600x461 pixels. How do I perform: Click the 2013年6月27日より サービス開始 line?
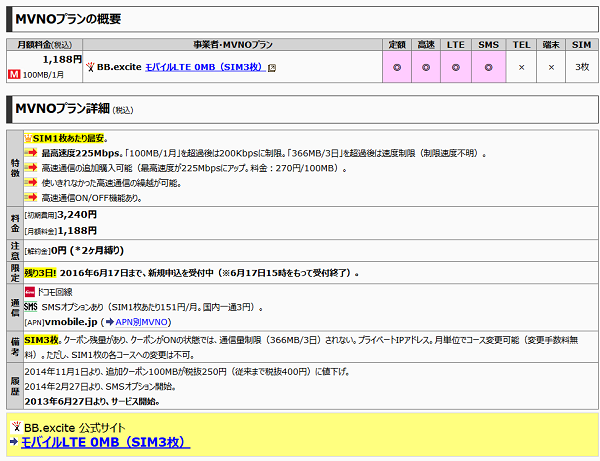pyautogui.click(x=92, y=401)
